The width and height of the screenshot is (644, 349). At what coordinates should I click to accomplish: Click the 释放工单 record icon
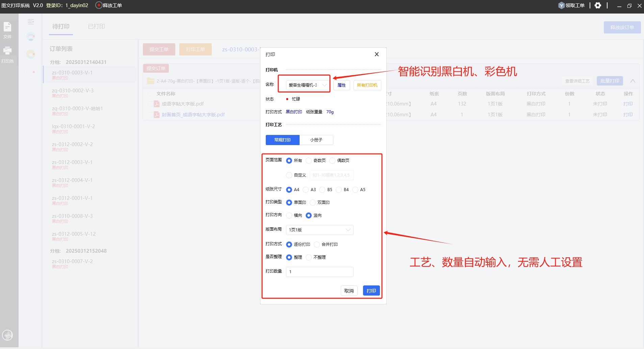[99, 5]
